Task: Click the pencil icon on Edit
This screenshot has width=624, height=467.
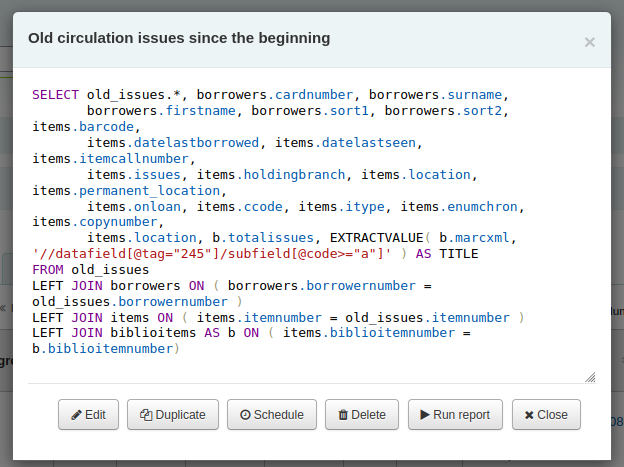Action: pyautogui.click(x=76, y=415)
